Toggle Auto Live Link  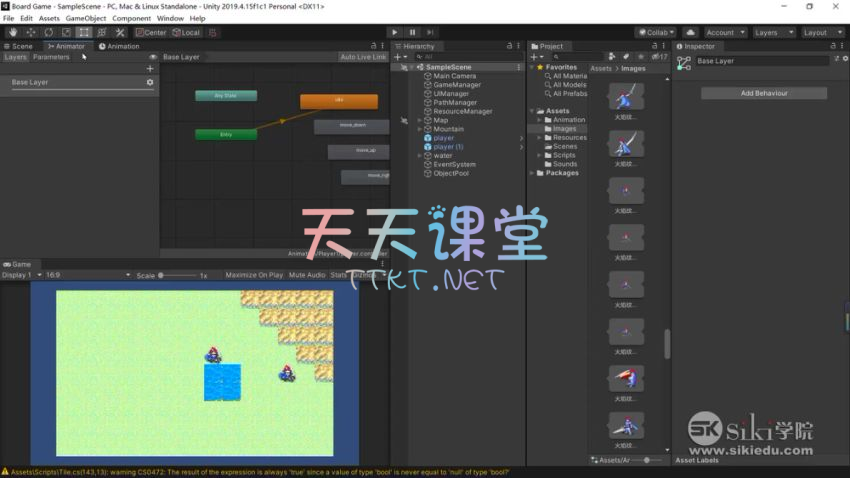362,57
